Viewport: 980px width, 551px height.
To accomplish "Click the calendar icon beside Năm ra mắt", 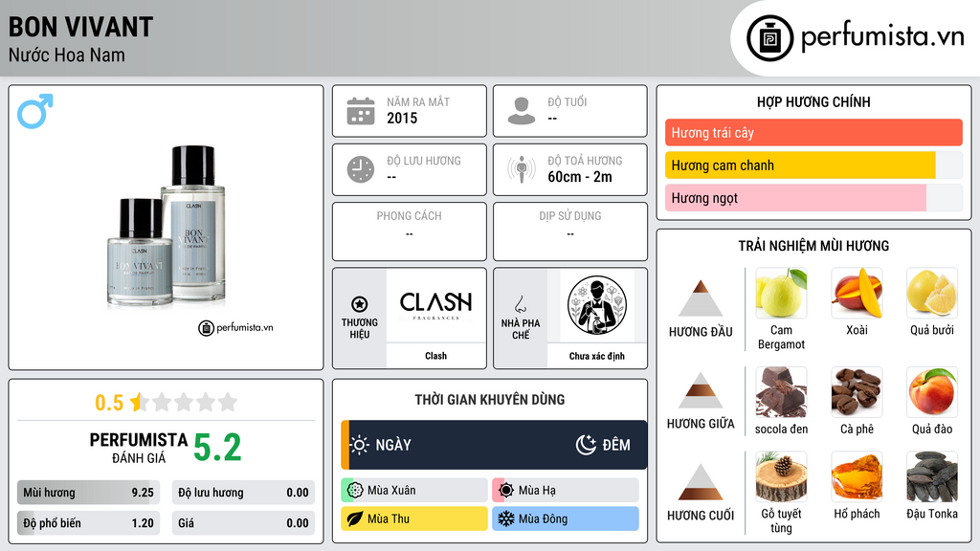I will coord(361,111).
